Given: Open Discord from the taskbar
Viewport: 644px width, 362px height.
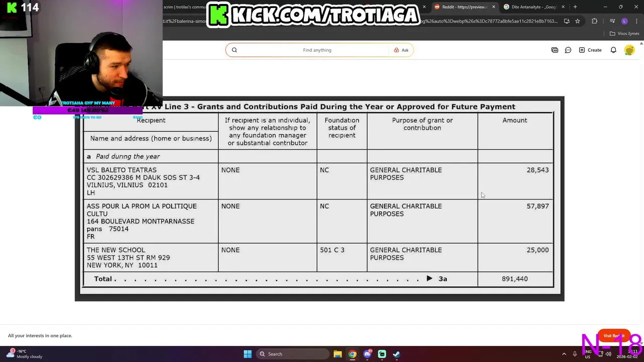Looking at the screenshot, I should click(367, 354).
